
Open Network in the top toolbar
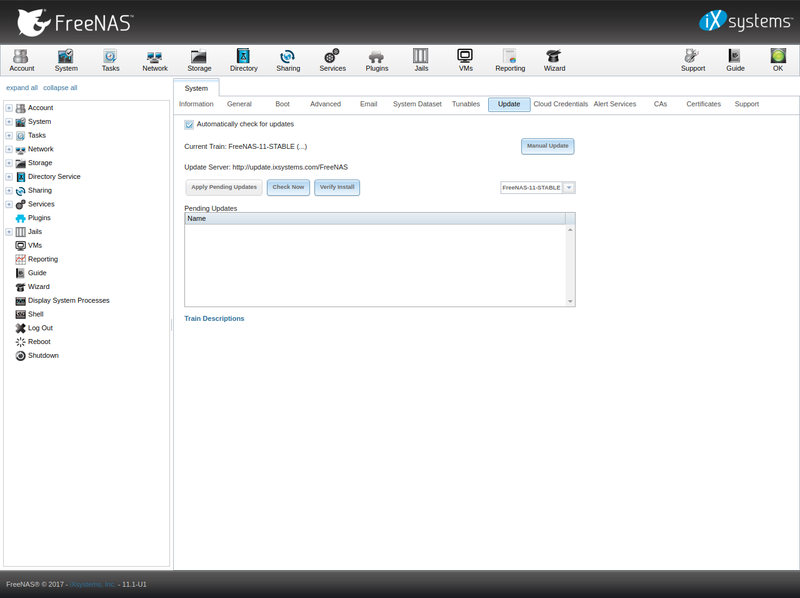pos(155,60)
